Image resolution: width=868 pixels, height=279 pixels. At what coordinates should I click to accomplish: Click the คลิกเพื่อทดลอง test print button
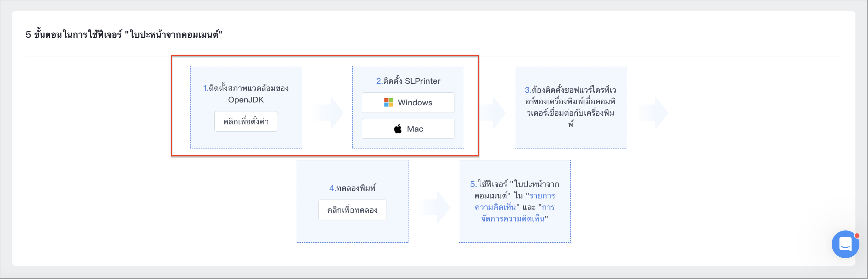(352, 210)
